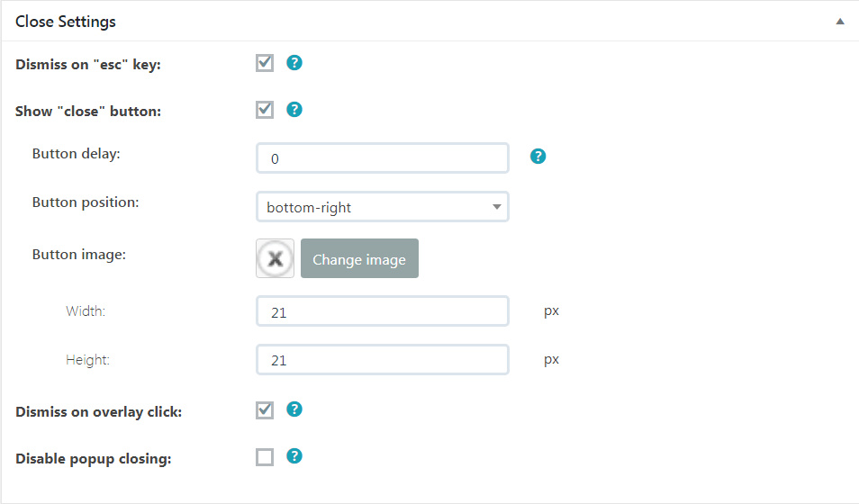Toggle Dismiss on overlay click checkbox
Screen dimensions: 859x504
(265, 409)
